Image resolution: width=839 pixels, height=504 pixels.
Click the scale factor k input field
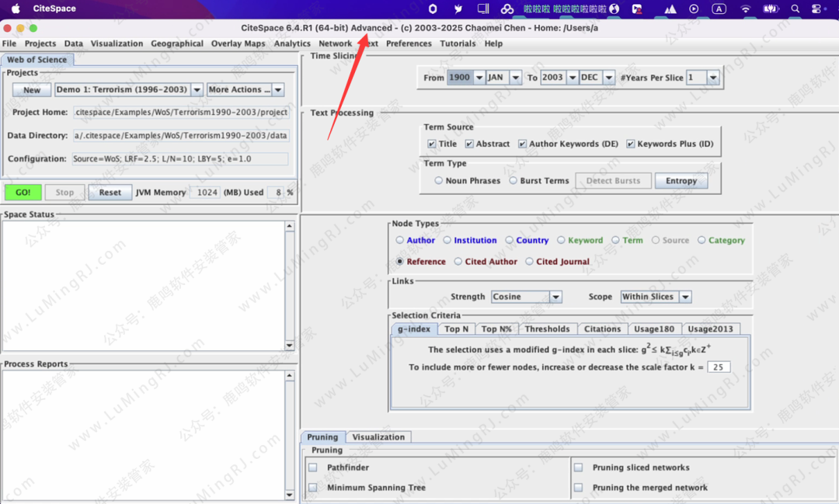(x=719, y=367)
